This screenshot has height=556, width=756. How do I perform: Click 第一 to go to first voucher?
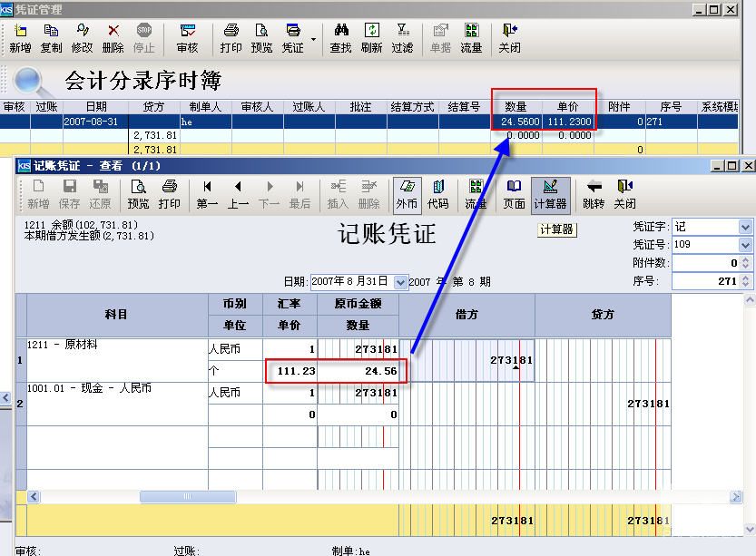207,193
